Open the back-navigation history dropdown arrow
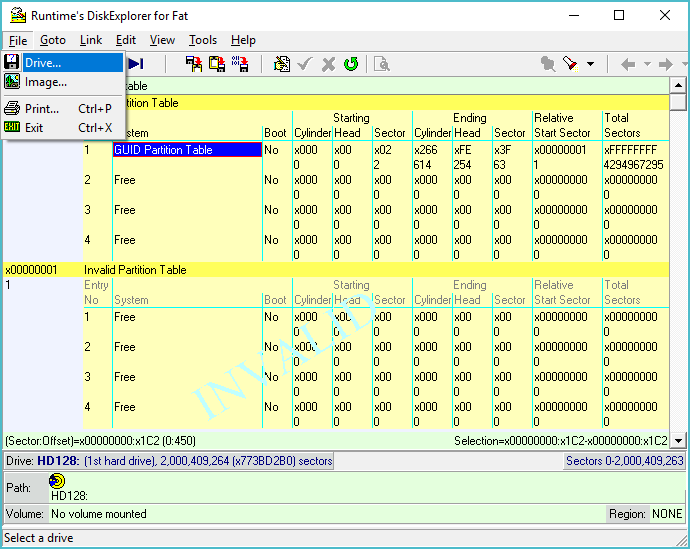 (646, 64)
